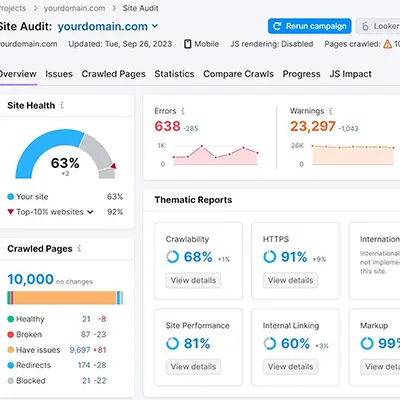Click the Broken pages value 87
Viewport: 400px width, 400px height.
tap(86, 334)
